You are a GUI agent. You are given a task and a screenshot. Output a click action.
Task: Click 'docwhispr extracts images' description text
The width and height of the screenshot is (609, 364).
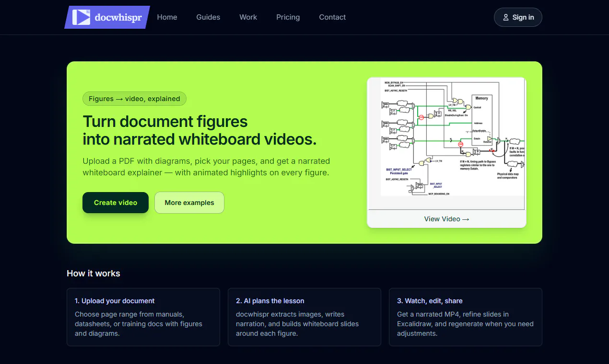[297, 324]
